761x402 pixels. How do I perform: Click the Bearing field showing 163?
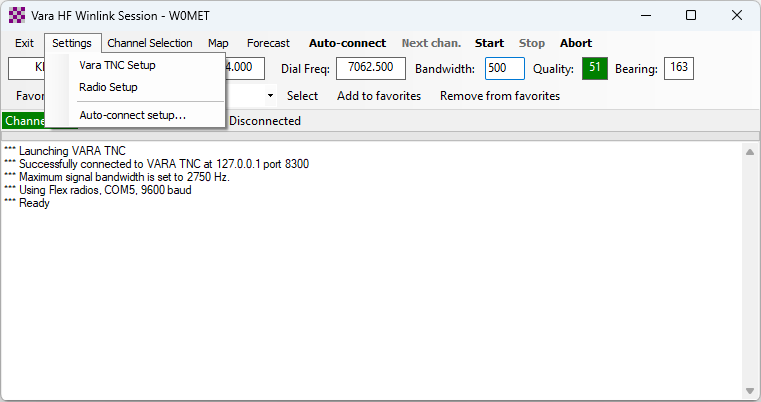[678, 68]
